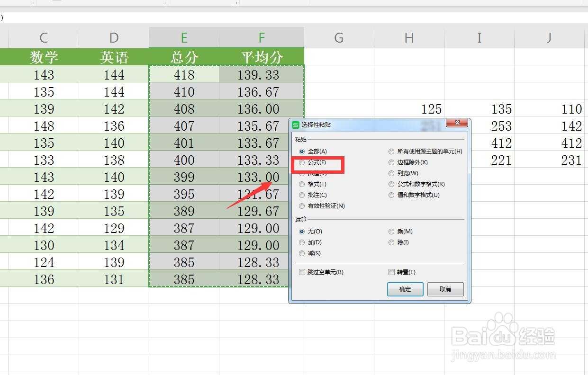Select the 公式(F) paste option
This screenshot has height=375, width=588.
point(313,162)
